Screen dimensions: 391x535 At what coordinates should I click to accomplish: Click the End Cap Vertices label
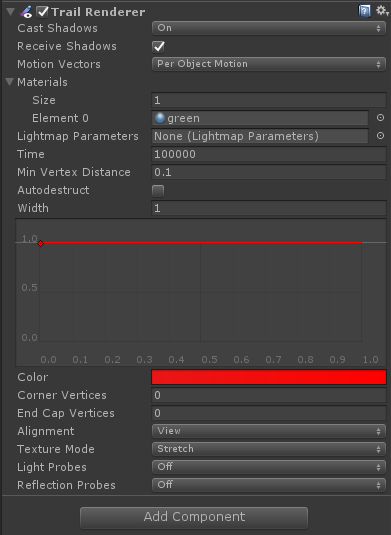(66, 413)
